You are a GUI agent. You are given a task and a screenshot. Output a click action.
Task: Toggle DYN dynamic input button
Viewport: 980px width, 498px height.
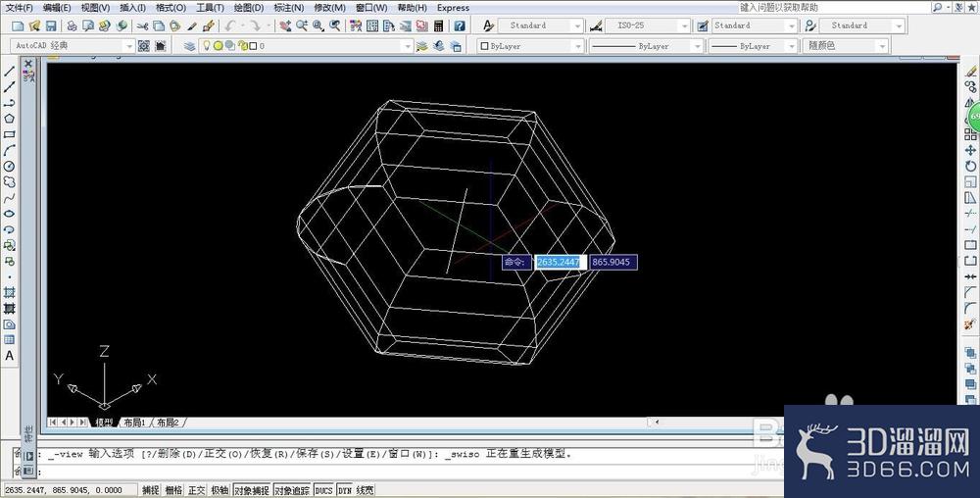coord(344,490)
